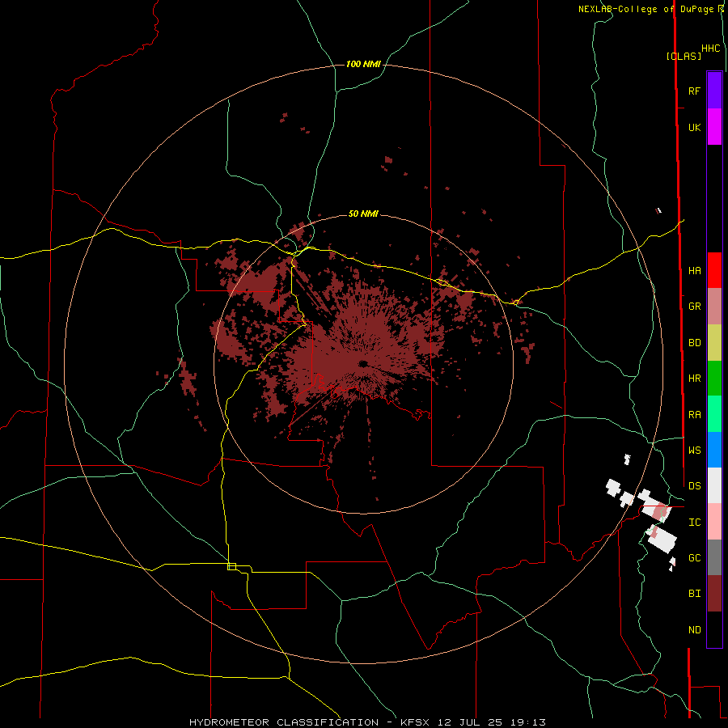Click the "BI" legend label
This screenshot has width=728, height=728.
(694, 594)
